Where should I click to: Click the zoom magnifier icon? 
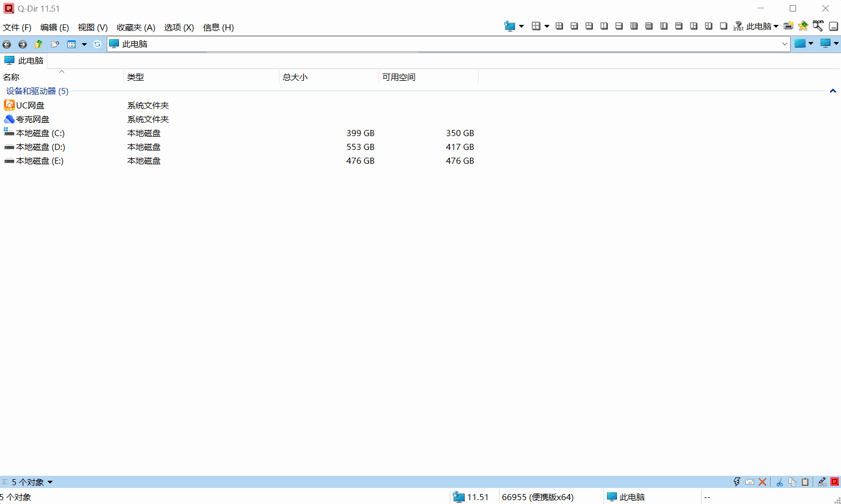tap(818, 25)
